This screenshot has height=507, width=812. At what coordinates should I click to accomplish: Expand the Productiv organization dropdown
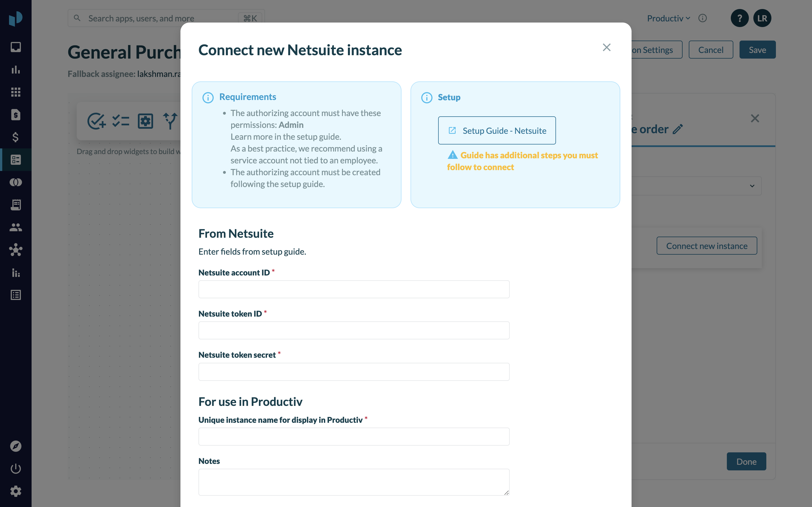[668, 18]
